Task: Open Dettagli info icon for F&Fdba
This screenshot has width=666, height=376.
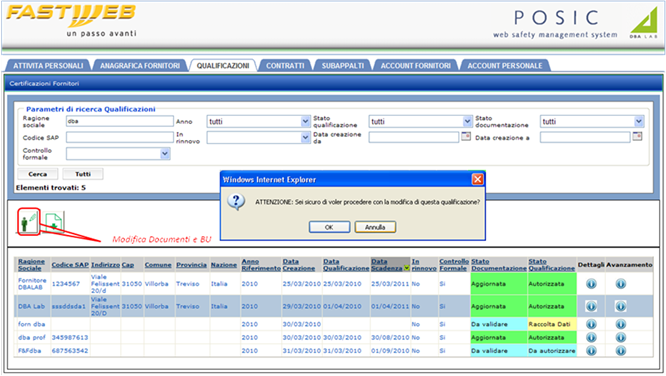Action: tap(591, 351)
